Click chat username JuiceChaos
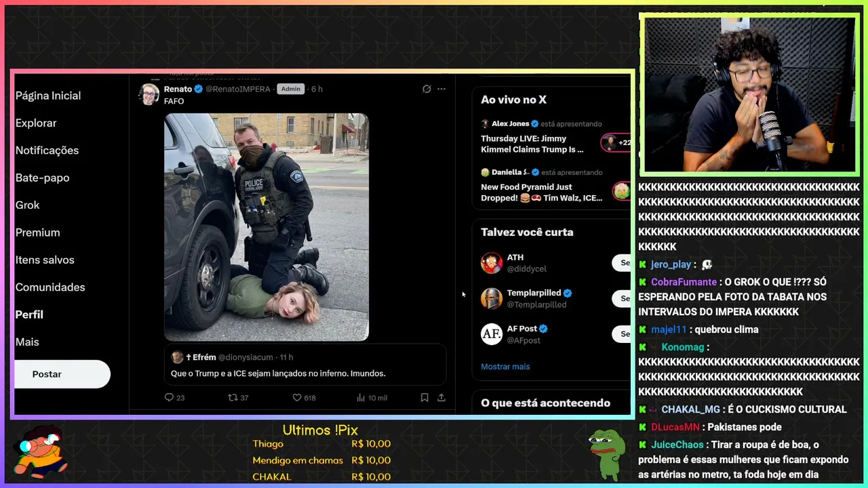The image size is (868, 488). (x=677, y=445)
